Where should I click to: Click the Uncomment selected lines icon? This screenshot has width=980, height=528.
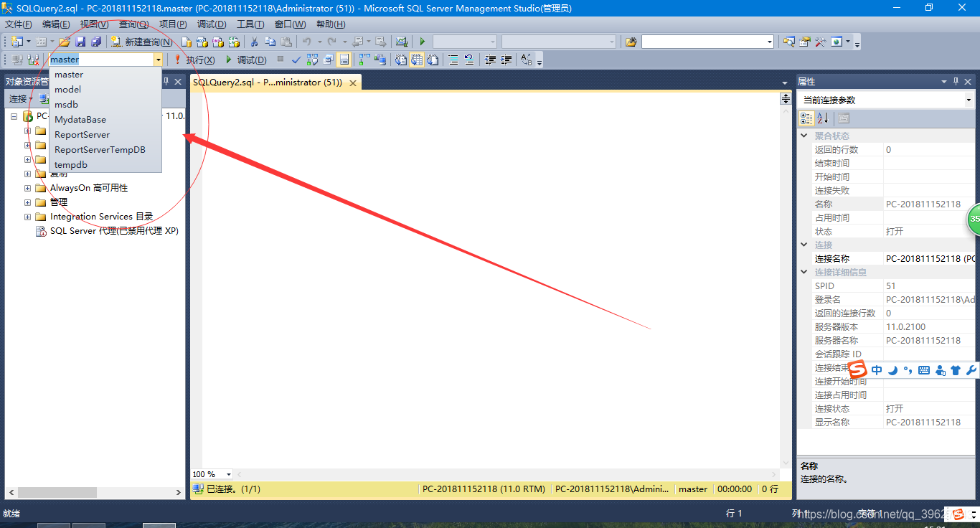pos(468,60)
